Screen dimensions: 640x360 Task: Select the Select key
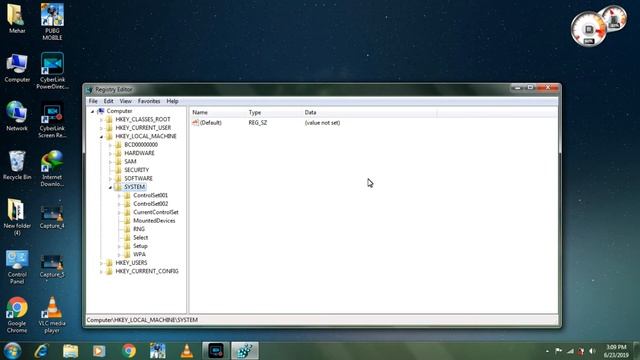pos(140,238)
